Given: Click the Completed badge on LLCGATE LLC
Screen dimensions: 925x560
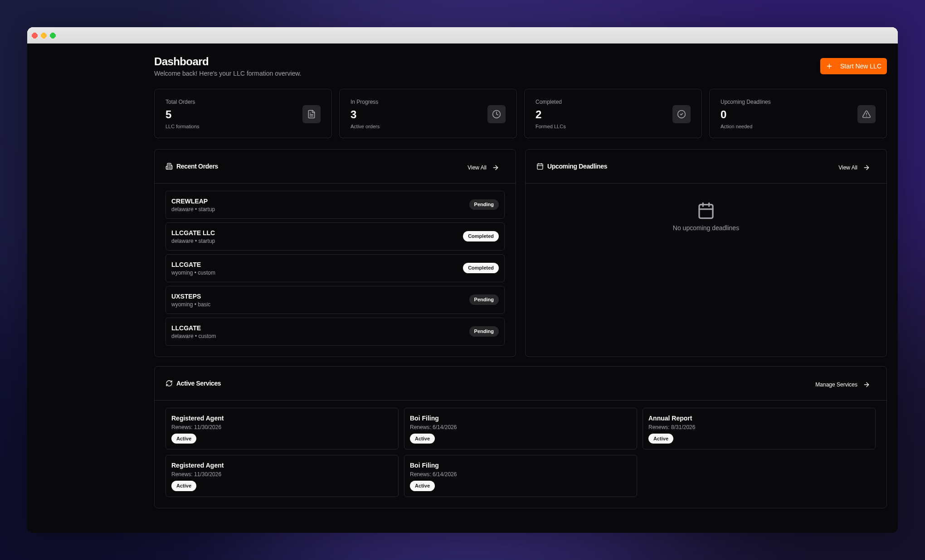Looking at the screenshot, I should [x=481, y=236].
